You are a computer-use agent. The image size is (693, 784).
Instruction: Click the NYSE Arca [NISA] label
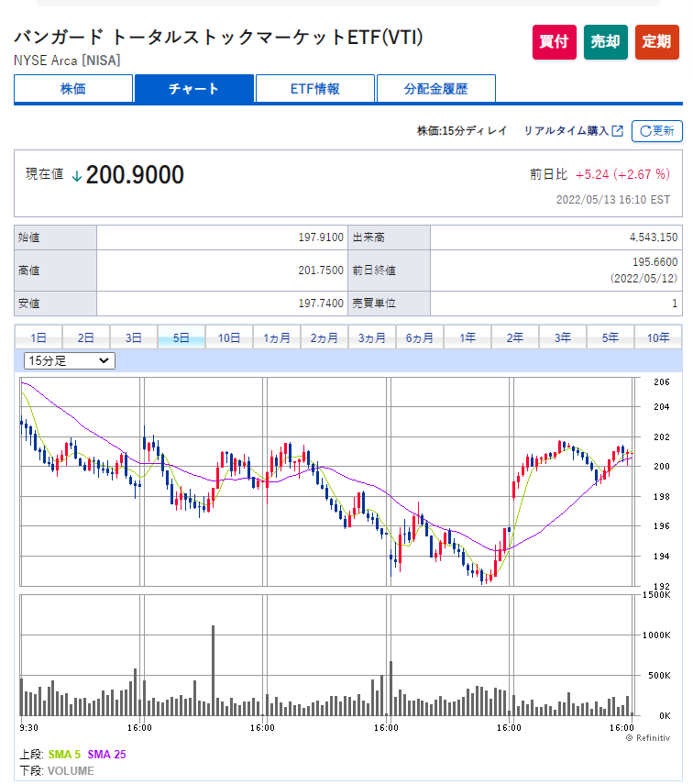(x=67, y=61)
